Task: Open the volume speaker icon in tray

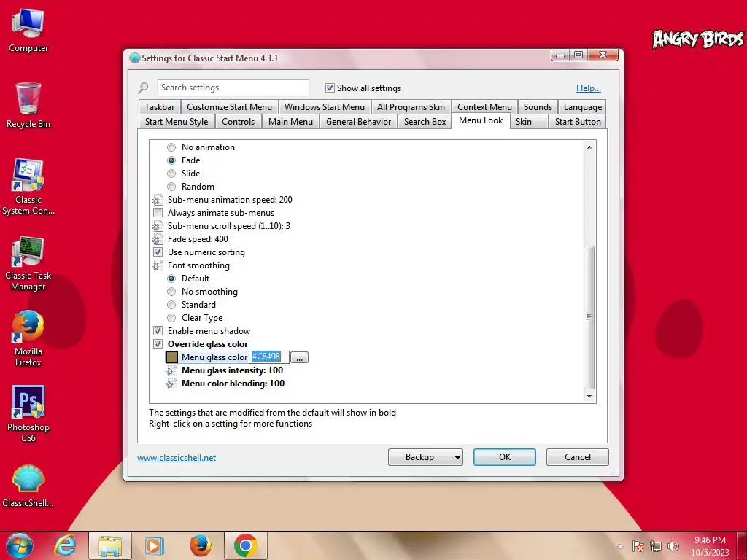Action: 673,546
